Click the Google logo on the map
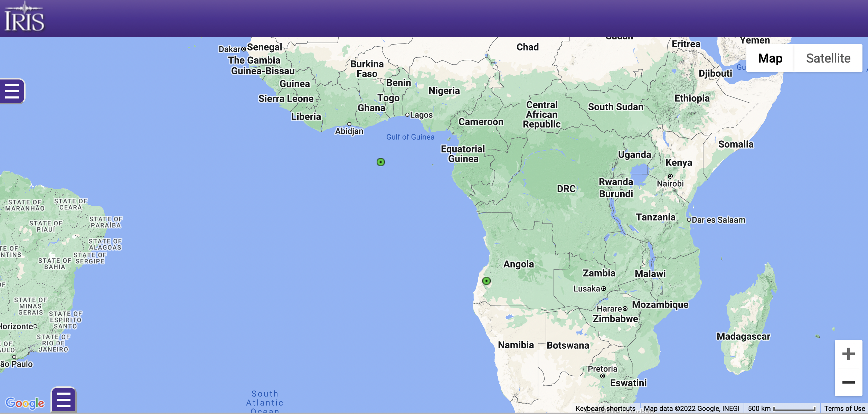The height and width of the screenshot is (414, 868). click(x=25, y=403)
